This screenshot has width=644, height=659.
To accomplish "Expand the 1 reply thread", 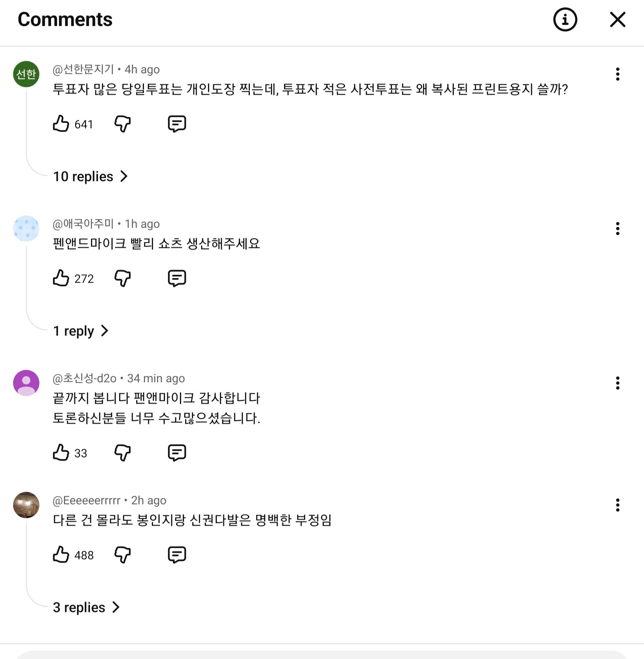I will (x=80, y=331).
